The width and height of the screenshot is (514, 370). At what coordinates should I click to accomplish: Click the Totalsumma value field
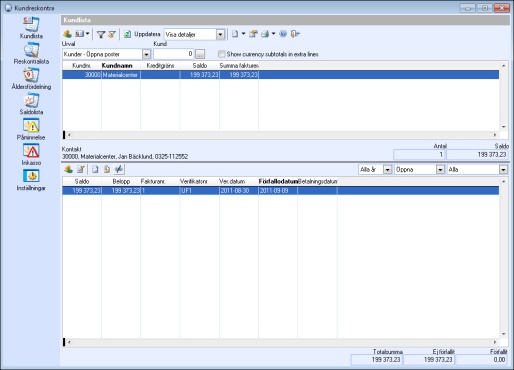click(x=377, y=360)
